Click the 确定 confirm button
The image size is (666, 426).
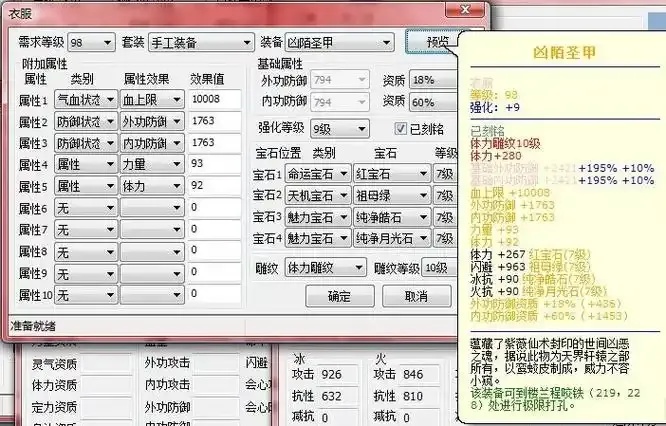coord(340,296)
